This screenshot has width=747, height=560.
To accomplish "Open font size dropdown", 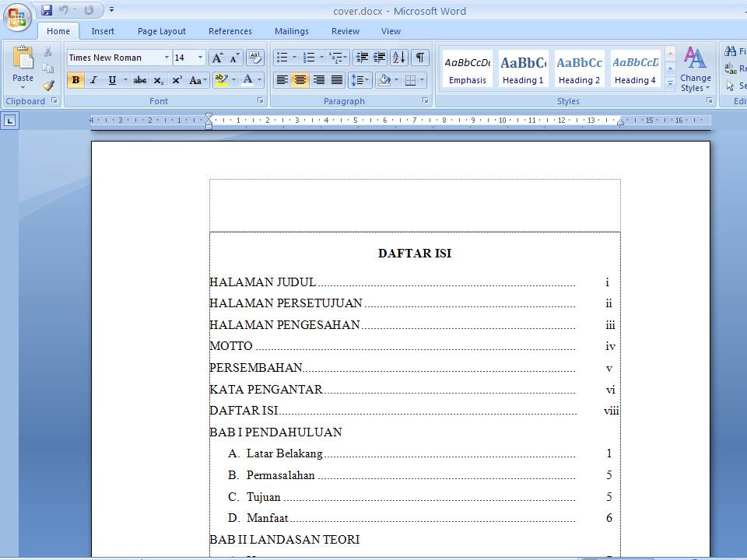I will 200,58.
